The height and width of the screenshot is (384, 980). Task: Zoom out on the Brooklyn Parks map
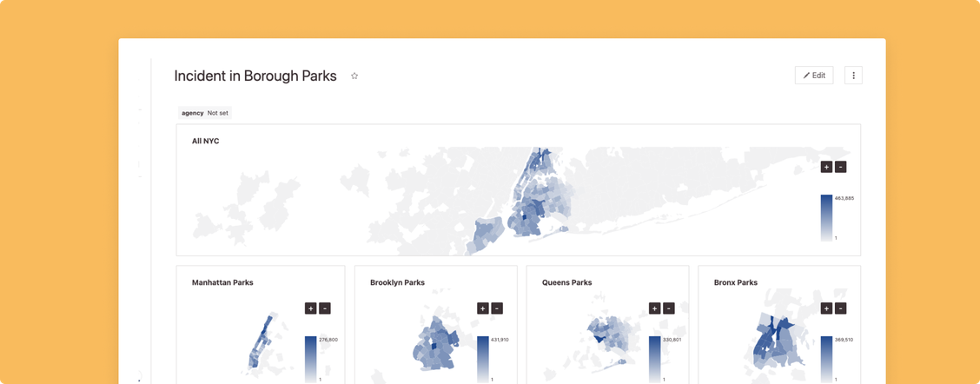(x=496, y=308)
